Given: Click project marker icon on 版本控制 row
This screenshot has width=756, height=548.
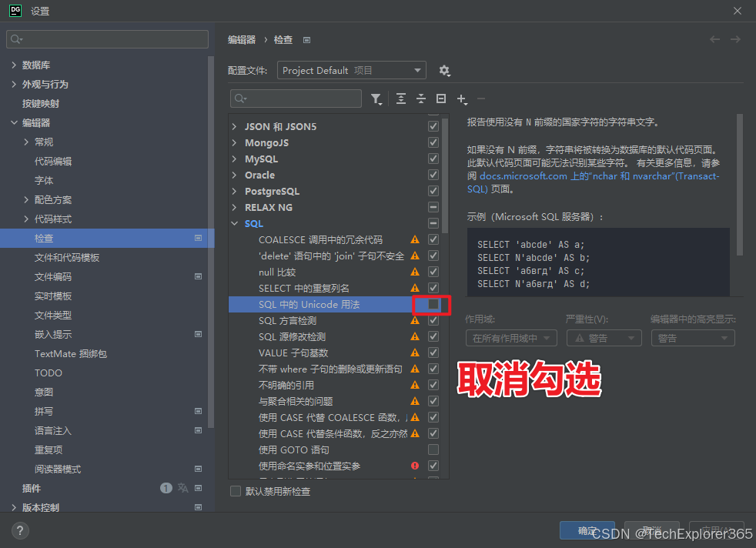Looking at the screenshot, I should coord(198,507).
